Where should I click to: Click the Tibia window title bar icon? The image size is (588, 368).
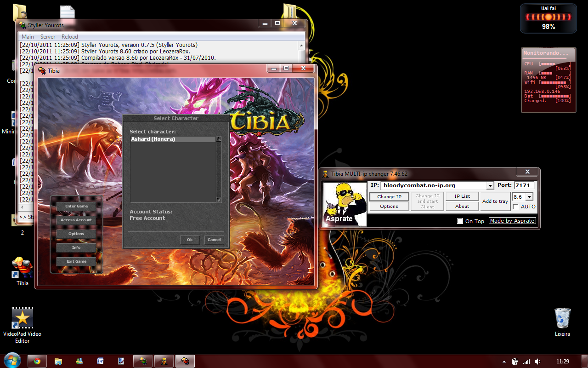pyautogui.click(x=42, y=70)
